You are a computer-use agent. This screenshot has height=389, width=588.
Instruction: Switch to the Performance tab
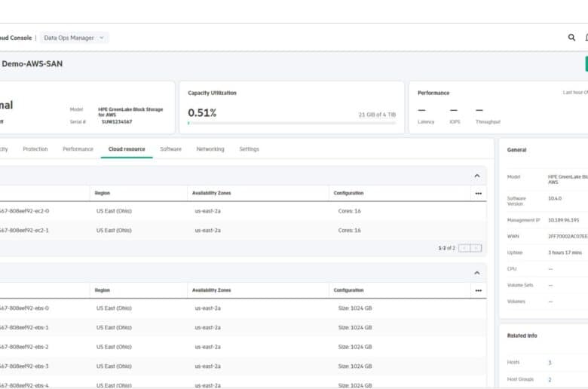[78, 149]
